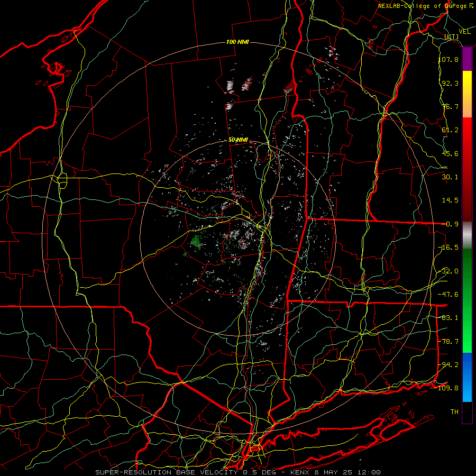Viewport: 476px width, 476px height.
Task: Click the 30.1 legend value
Action: (450, 177)
